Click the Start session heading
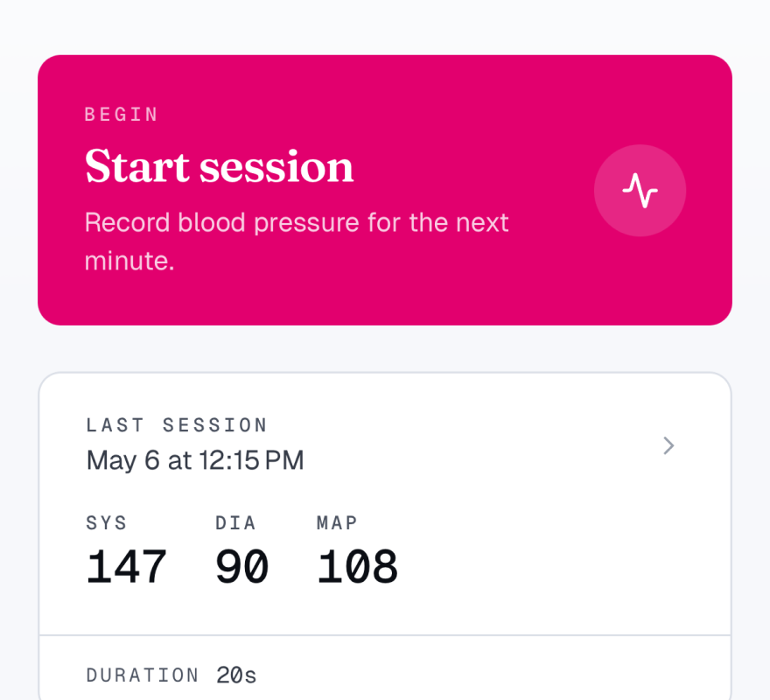 coord(219,166)
